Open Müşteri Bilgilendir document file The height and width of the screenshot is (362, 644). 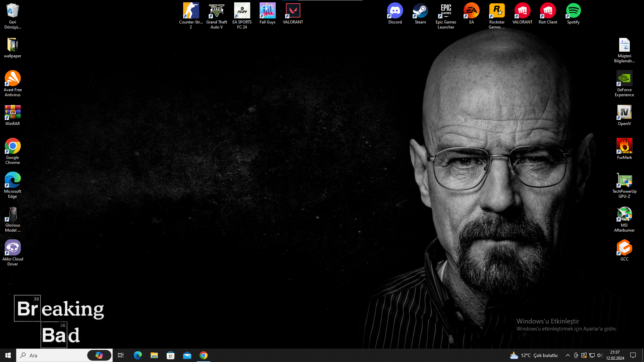624,50
